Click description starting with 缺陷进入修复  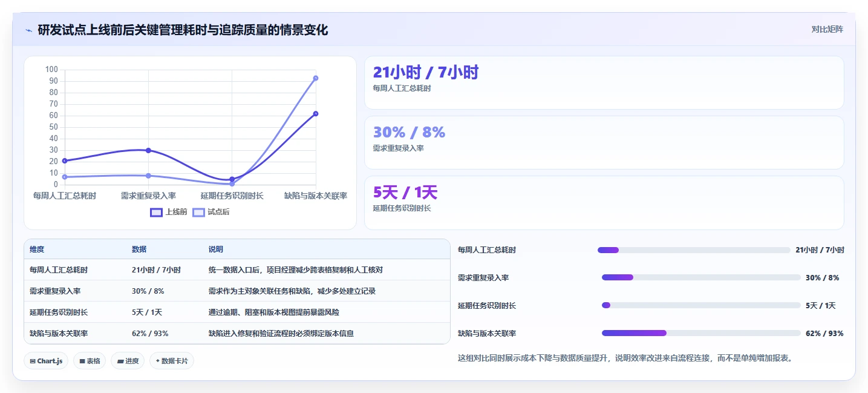[281, 334]
